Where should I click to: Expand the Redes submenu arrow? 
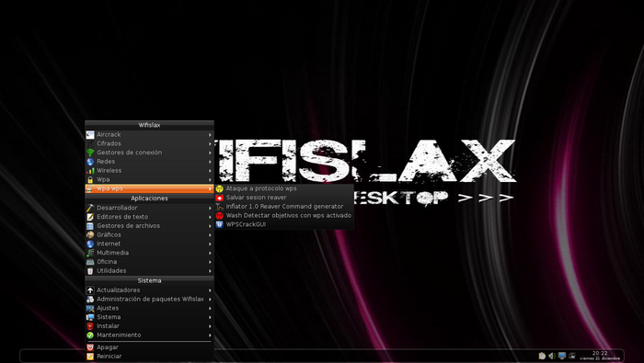coord(210,162)
